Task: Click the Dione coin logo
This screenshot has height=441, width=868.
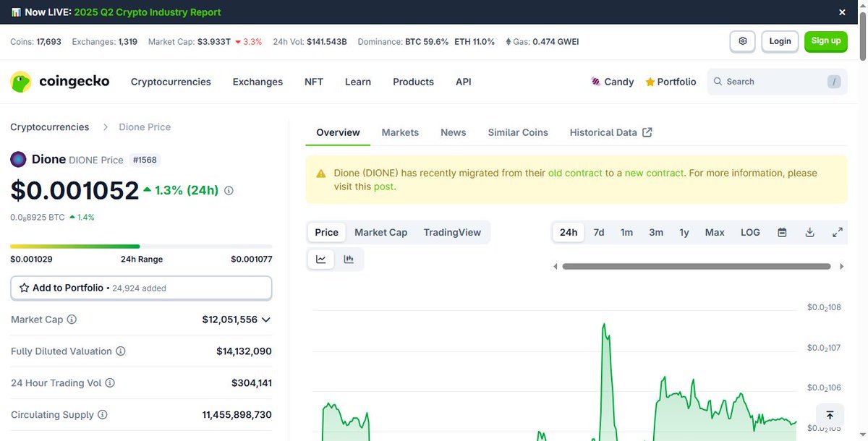Action: point(18,160)
